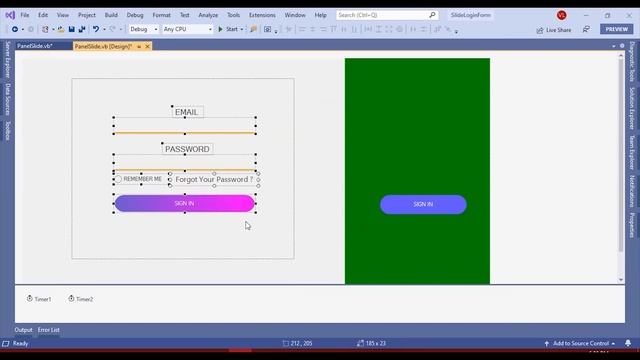Open the Build menu
The width and height of the screenshot is (640, 360).
(x=111, y=15)
